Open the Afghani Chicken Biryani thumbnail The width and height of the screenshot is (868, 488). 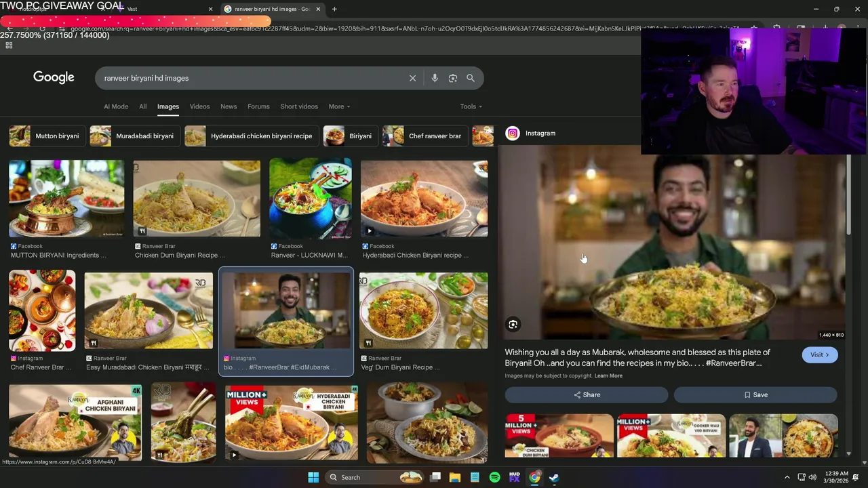click(x=75, y=423)
